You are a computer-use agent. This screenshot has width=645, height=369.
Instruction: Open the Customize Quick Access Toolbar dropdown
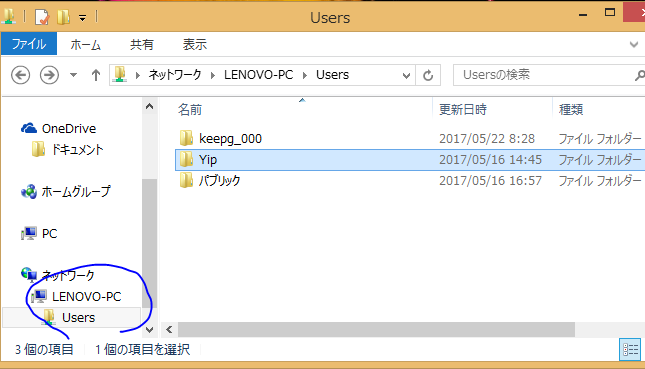pos(83,18)
